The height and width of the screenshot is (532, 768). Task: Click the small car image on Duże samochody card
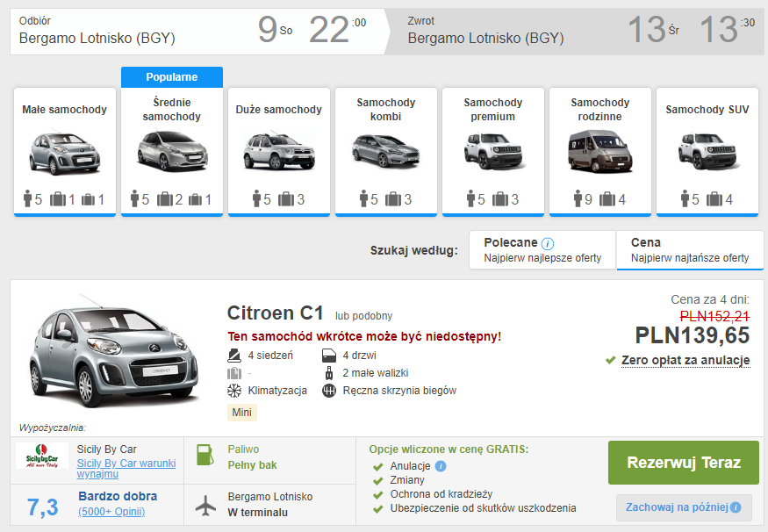(x=279, y=151)
